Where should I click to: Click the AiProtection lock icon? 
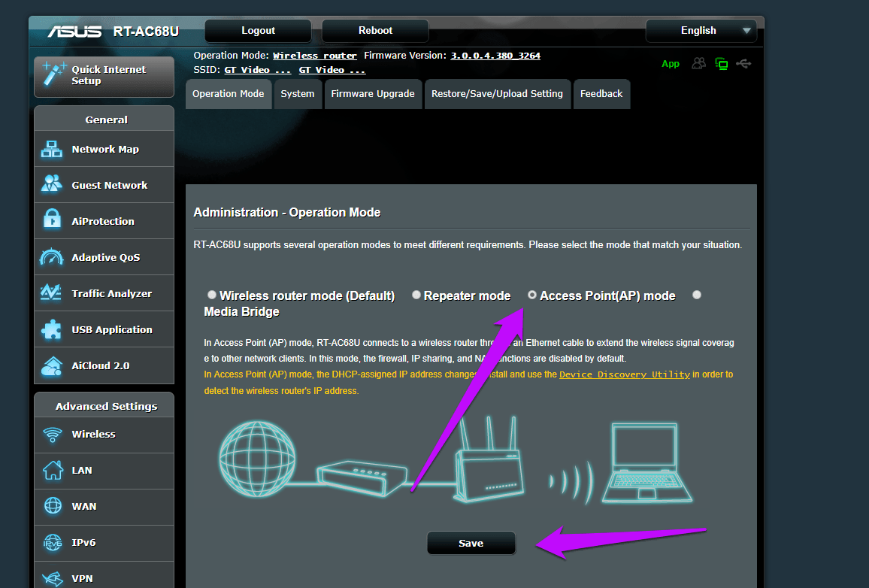click(52, 220)
